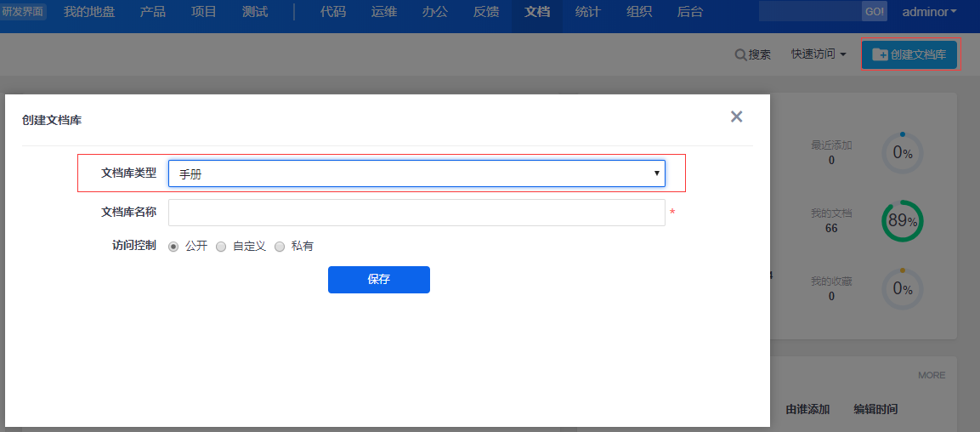Screen dimensions: 980x432
Task: Select the 自定义 access option
Action: pos(221,247)
